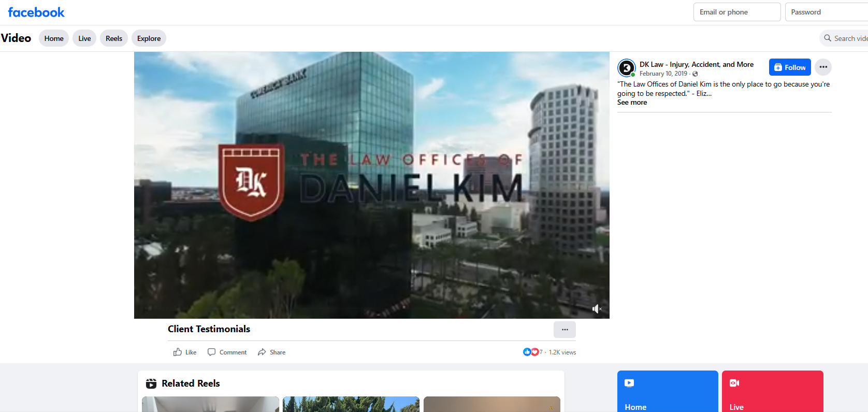Image resolution: width=868 pixels, height=412 pixels.
Task: Unmute the video with speaker icon
Action: (597, 309)
